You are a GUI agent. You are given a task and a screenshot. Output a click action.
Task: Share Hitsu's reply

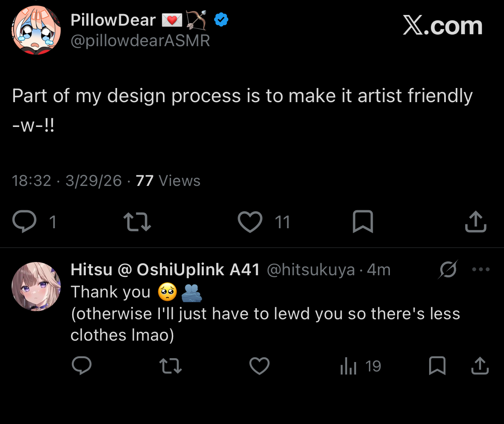(x=479, y=366)
